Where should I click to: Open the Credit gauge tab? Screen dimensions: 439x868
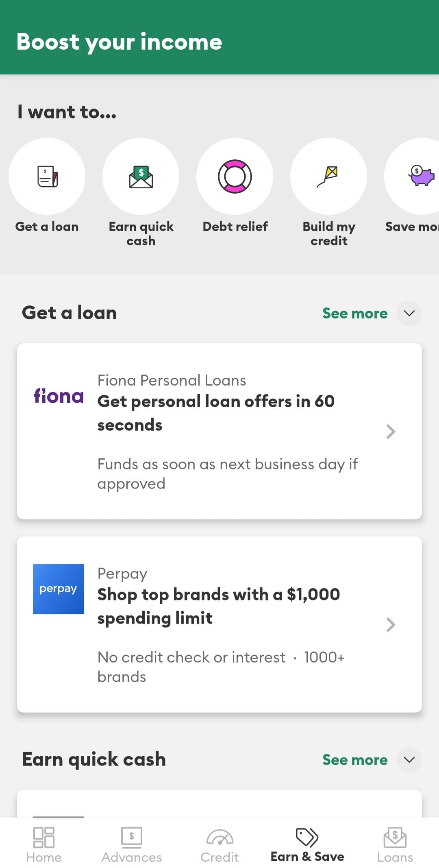point(219,844)
